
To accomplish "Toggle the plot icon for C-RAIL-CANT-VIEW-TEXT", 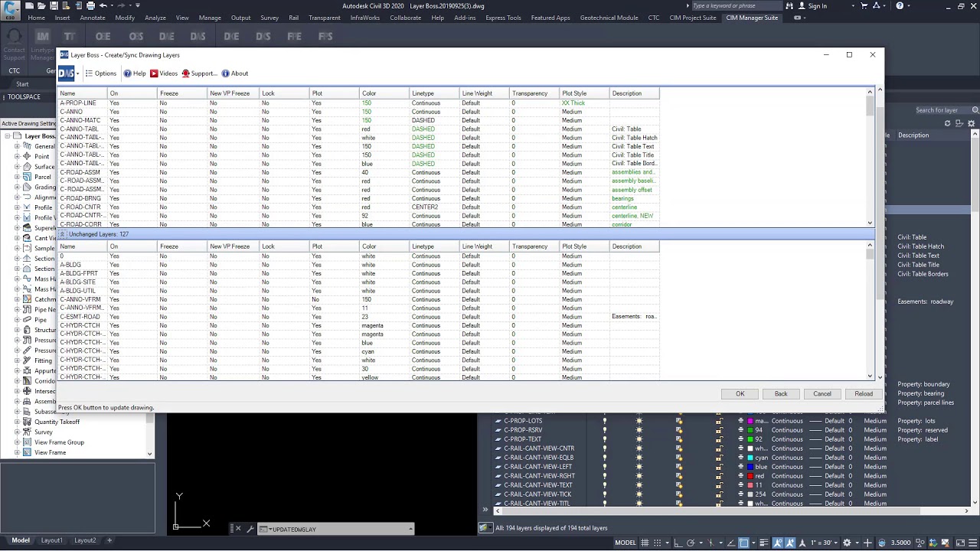I will pos(740,485).
